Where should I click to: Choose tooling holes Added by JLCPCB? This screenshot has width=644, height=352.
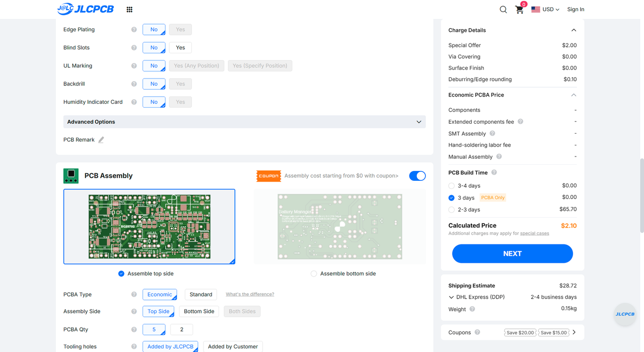coord(170,346)
